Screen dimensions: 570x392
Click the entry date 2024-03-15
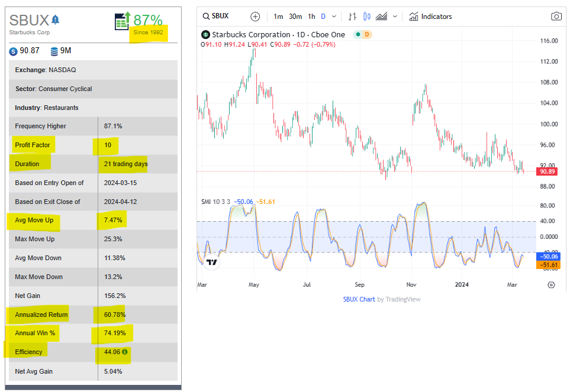tap(120, 183)
